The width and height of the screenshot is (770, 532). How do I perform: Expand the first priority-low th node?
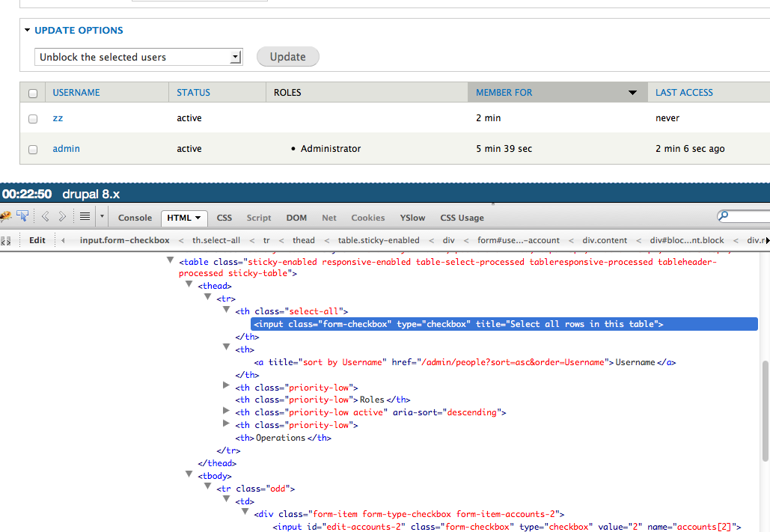(226, 385)
